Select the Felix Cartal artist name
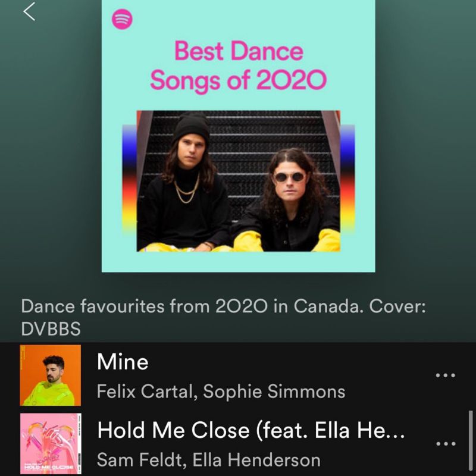 [x=145, y=392]
